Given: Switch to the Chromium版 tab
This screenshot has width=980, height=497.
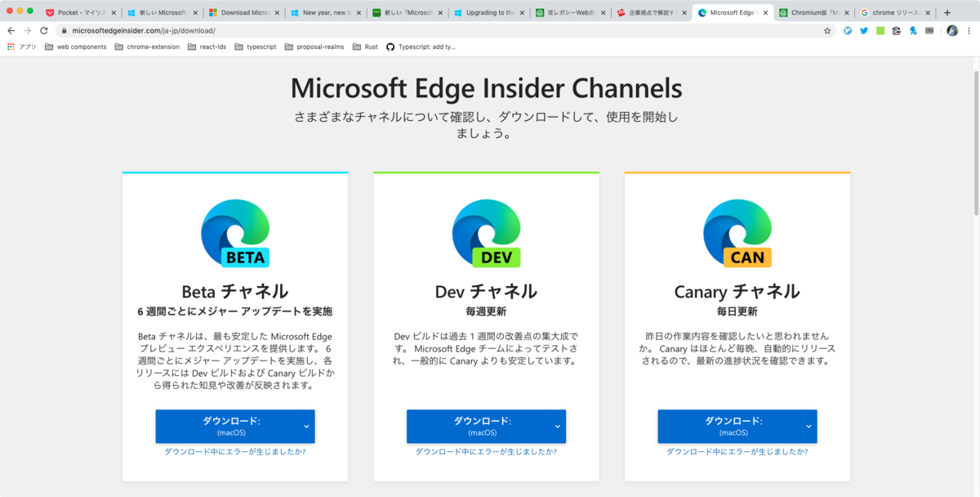Looking at the screenshot, I should (x=814, y=13).
